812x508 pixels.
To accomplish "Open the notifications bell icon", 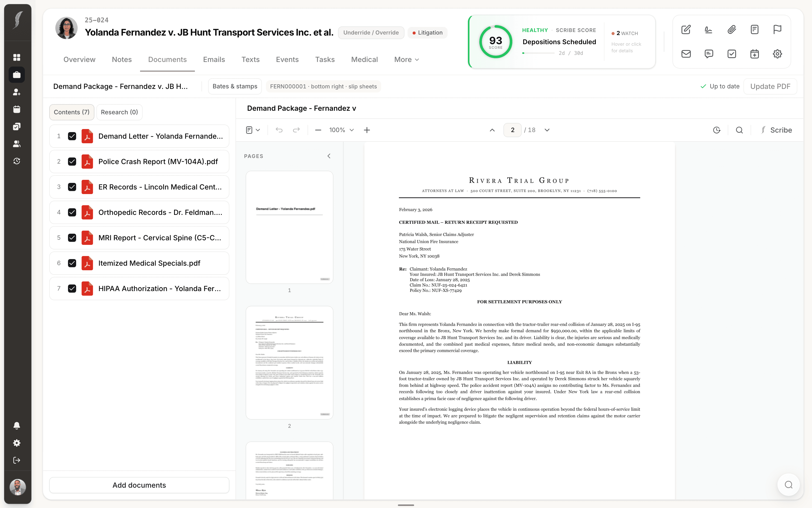I will (x=16, y=426).
